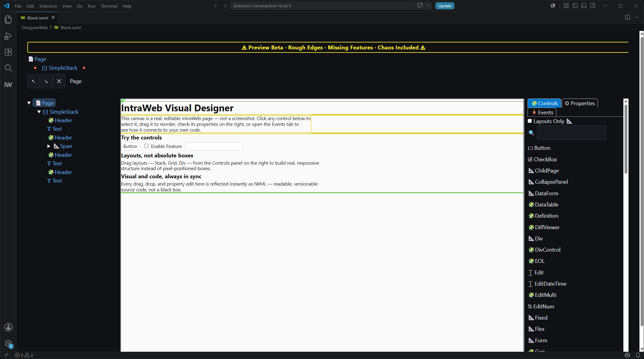Switch to the Events tab
This screenshot has width=644, height=359.
pyautogui.click(x=542, y=112)
